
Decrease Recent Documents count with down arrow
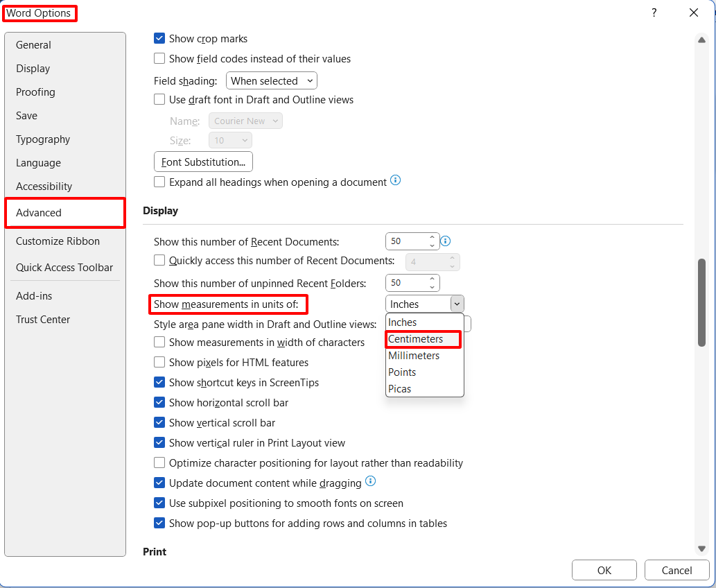tap(432, 245)
